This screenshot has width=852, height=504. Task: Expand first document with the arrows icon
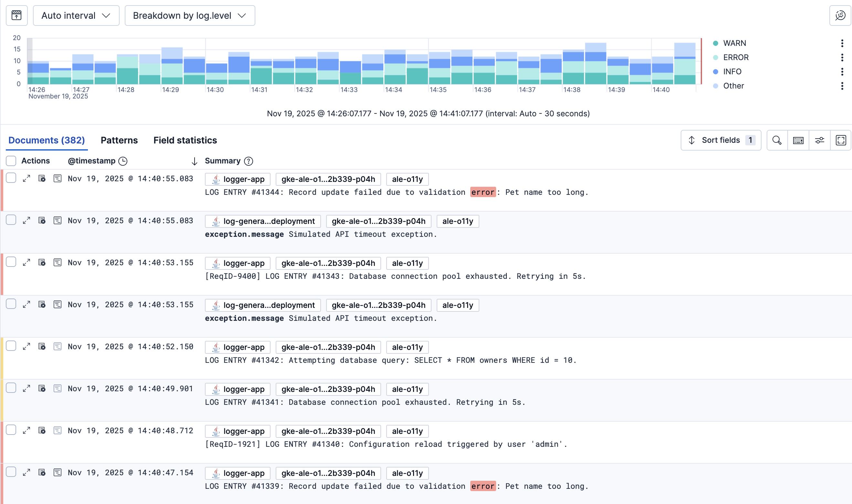point(27,179)
